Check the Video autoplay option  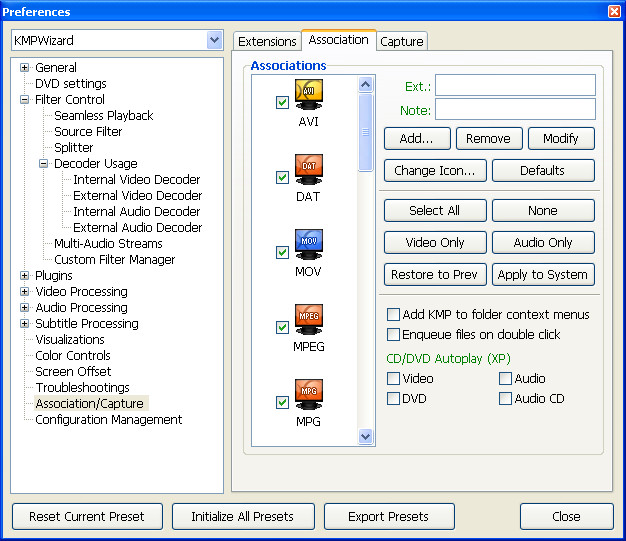[393, 379]
